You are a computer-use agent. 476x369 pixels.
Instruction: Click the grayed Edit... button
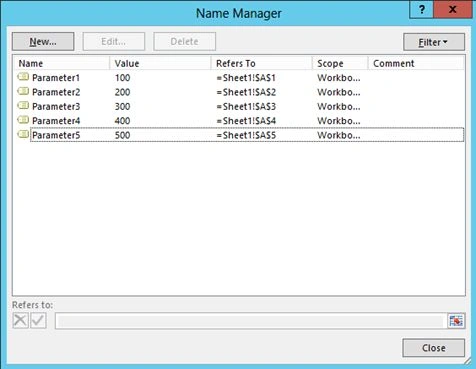(x=114, y=42)
